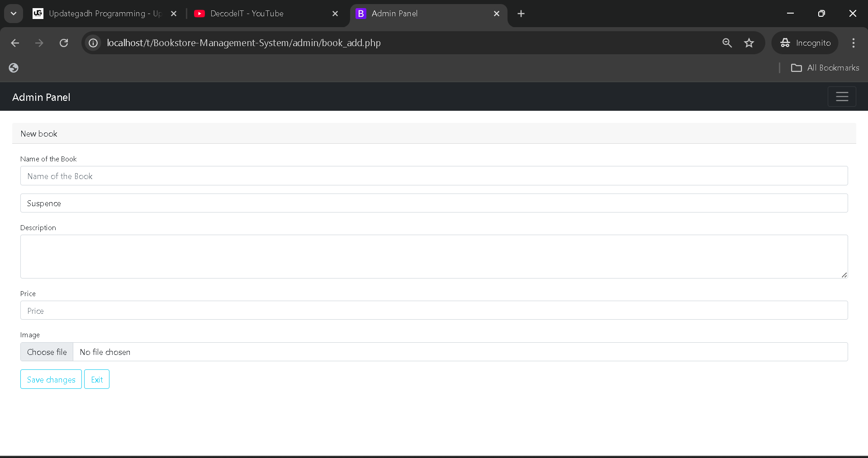Click the globe icon in bookmarks bar

[14, 68]
